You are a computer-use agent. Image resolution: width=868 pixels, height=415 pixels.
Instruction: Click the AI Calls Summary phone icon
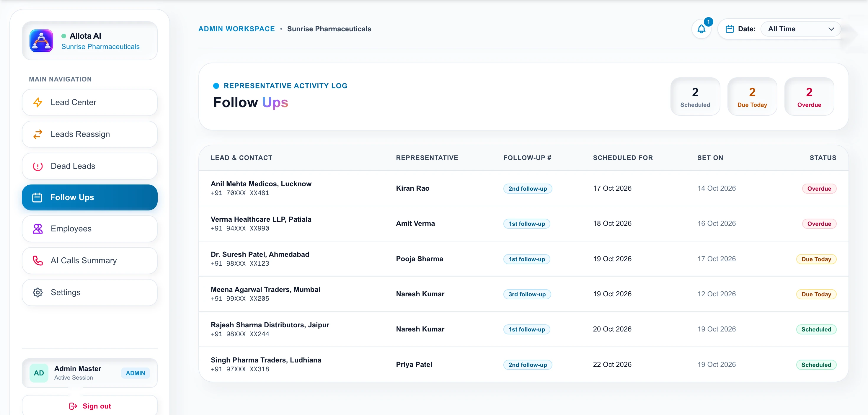point(38,261)
